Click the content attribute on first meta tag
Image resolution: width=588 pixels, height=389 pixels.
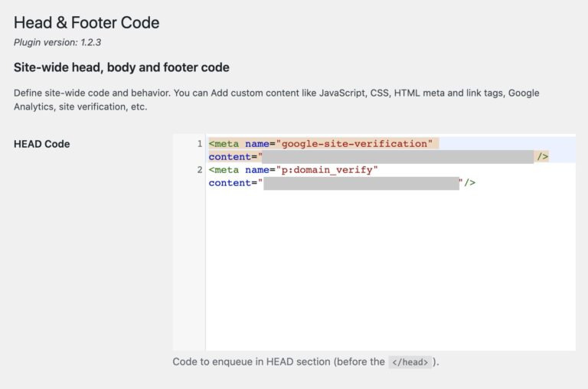[x=229, y=157]
